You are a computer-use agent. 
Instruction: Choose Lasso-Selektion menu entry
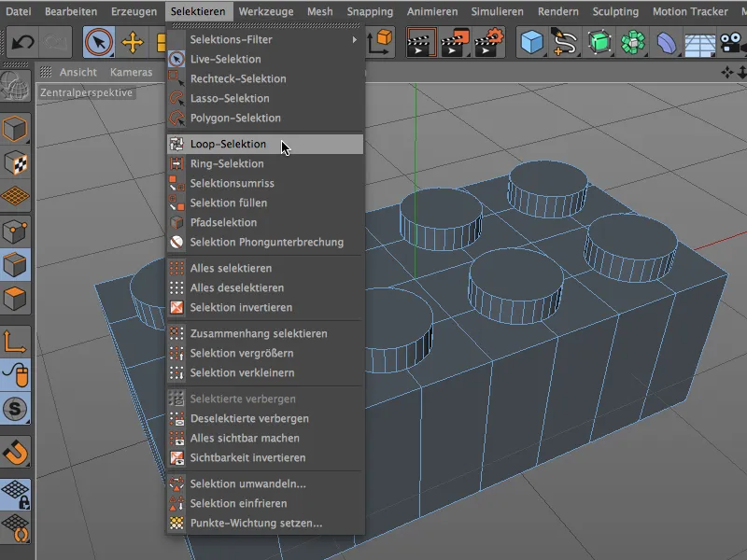pyautogui.click(x=265, y=98)
